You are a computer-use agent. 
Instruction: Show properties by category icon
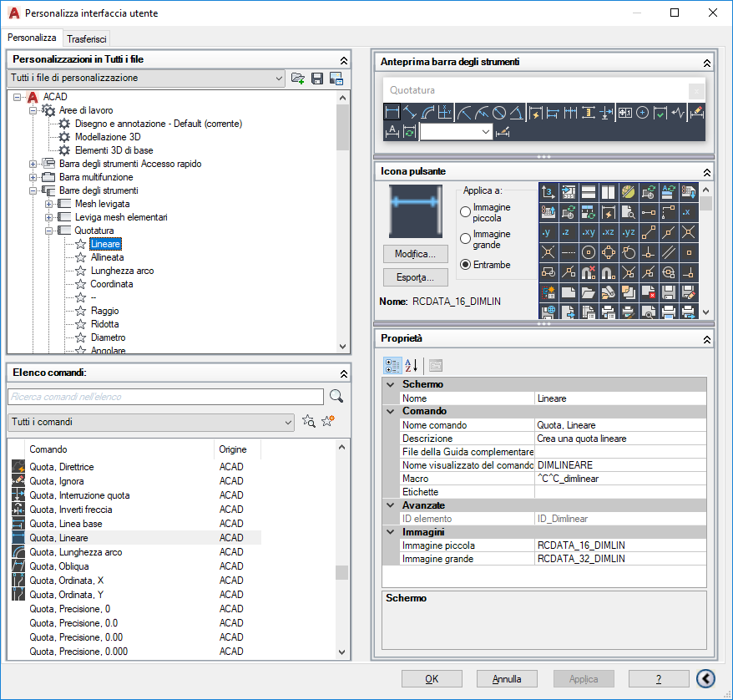click(392, 366)
